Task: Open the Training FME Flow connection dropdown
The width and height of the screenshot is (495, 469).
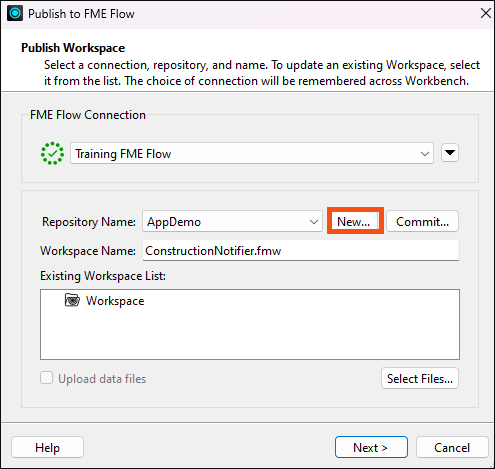Action: point(252,153)
